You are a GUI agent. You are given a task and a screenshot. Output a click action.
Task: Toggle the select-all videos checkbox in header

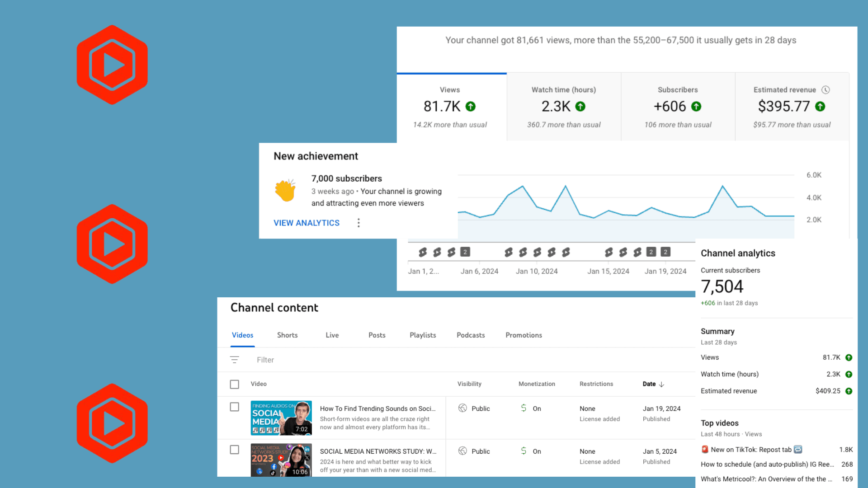234,384
